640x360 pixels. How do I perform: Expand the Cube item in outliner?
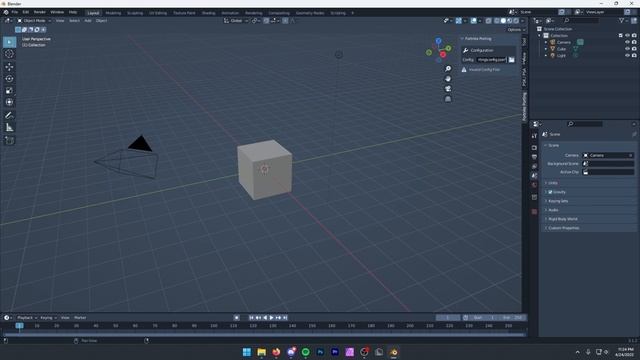(x=546, y=49)
